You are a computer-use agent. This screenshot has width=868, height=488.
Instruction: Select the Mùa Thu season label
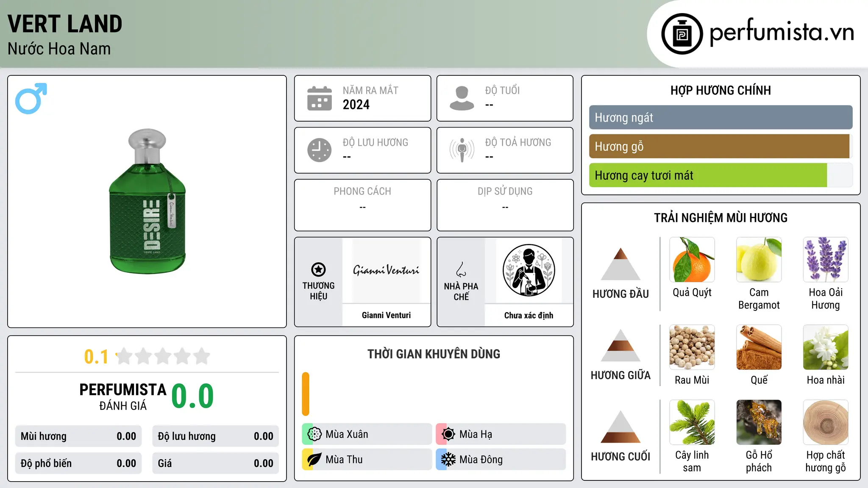pos(344,460)
